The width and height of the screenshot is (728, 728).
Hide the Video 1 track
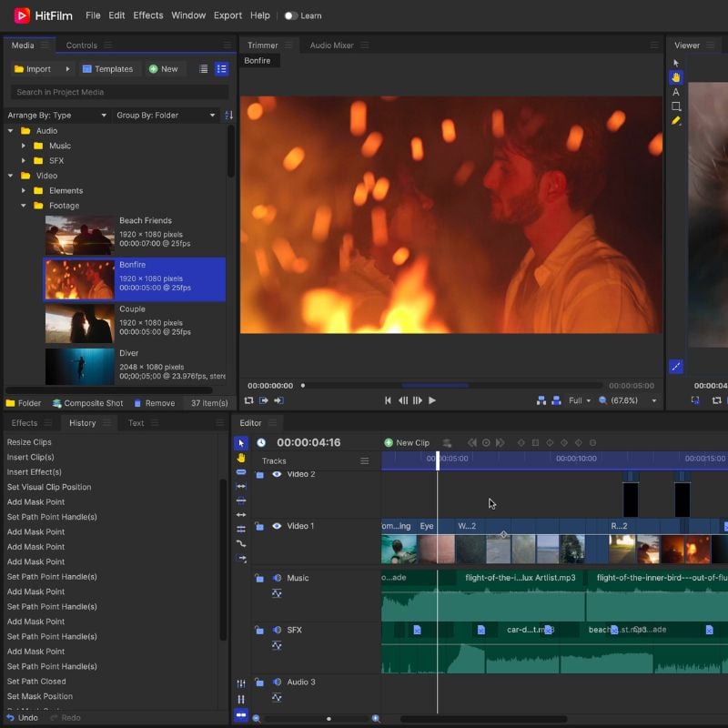coord(277,526)
